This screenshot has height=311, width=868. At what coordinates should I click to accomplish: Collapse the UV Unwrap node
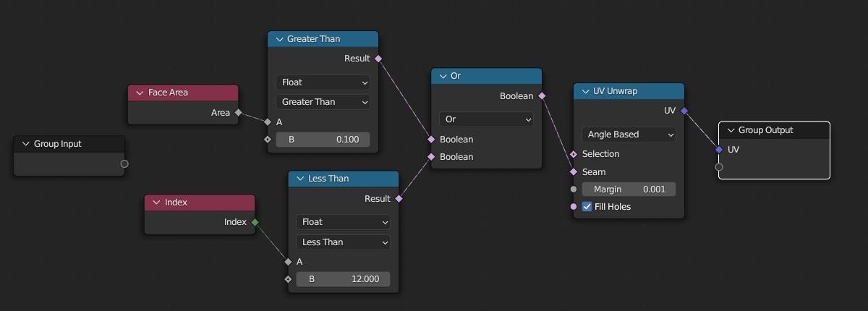point(585,92)
